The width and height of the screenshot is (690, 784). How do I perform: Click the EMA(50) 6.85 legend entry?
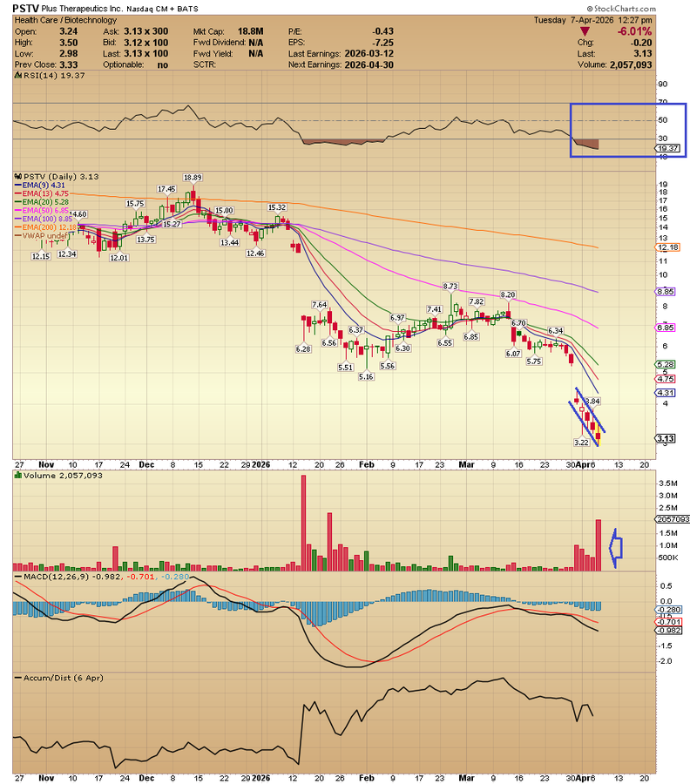click(42, 211)
